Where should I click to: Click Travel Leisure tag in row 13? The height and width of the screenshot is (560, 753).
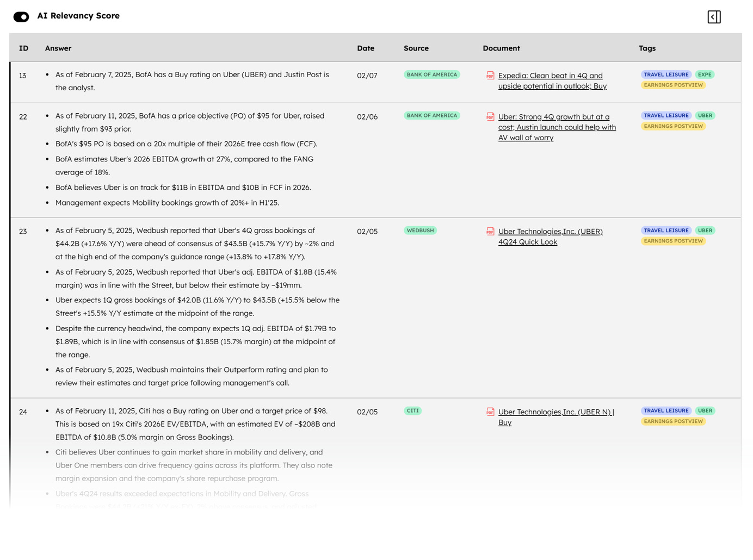(666, 74)
